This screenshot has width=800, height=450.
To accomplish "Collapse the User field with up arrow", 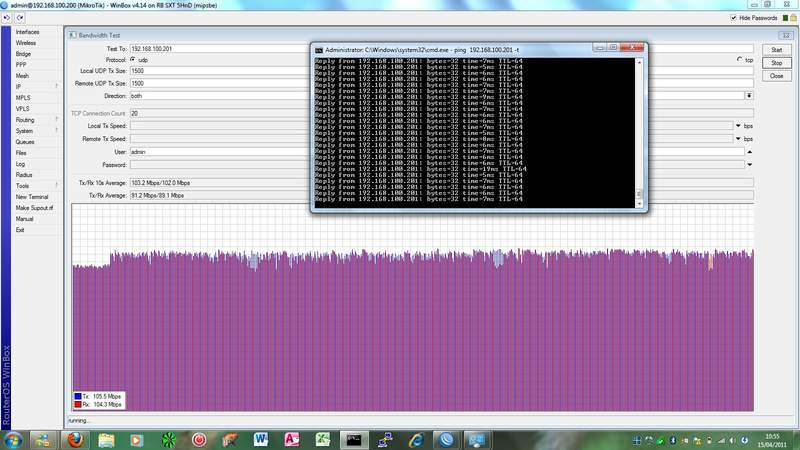I will (x=749, y=152).
